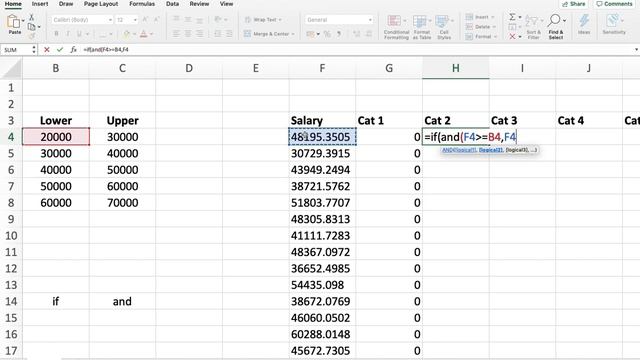Toggle Italic formatting
Viewport: 640px width, 360px height.
(68, 34)
